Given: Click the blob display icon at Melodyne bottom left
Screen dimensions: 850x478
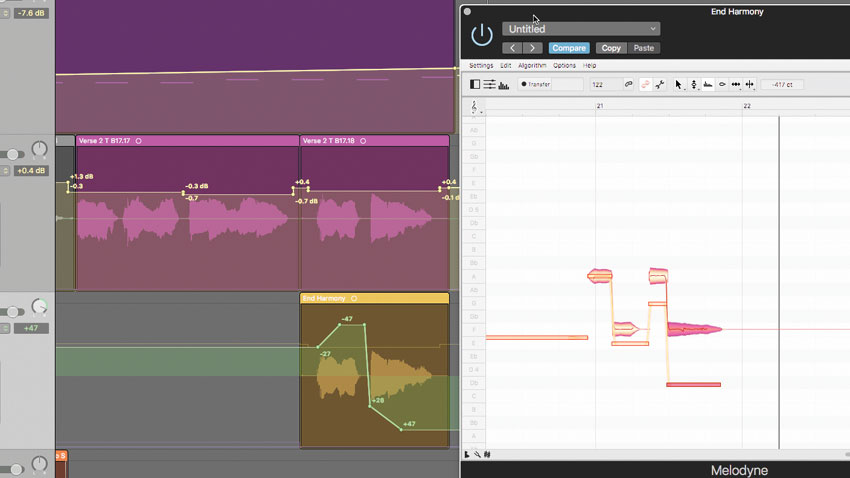Looking at the screenshot, I should pyautogui.click(x=467, y=455).
